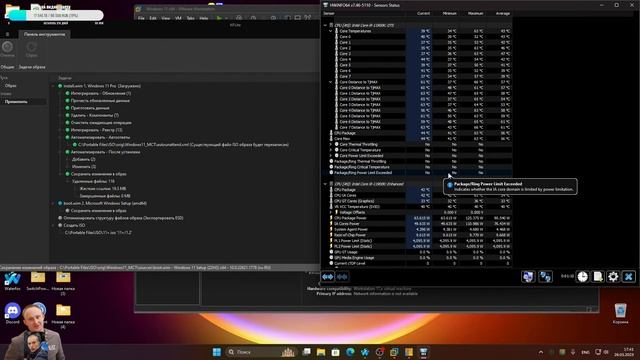Collapse the CPU [#0] DTS sensor section
640x360 pixels.
(325, 25)
